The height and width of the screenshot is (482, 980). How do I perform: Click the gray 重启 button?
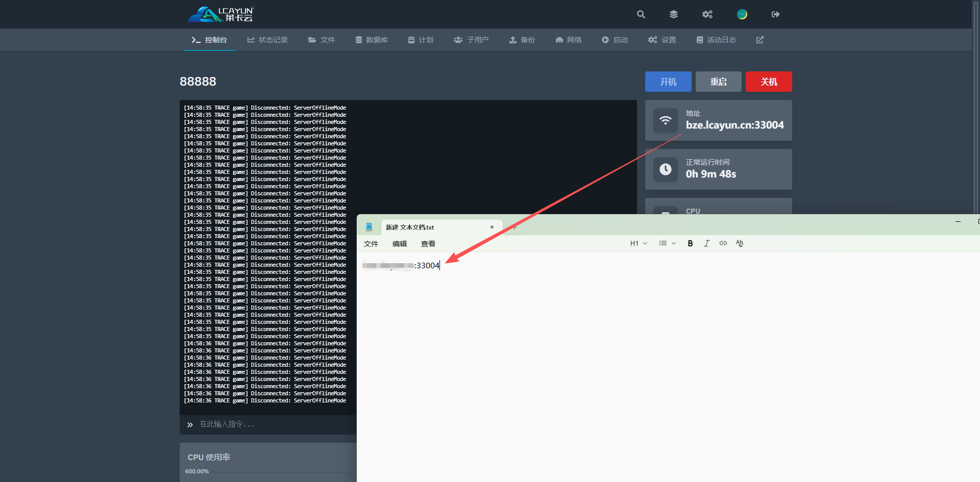click(x=718, y=82)
